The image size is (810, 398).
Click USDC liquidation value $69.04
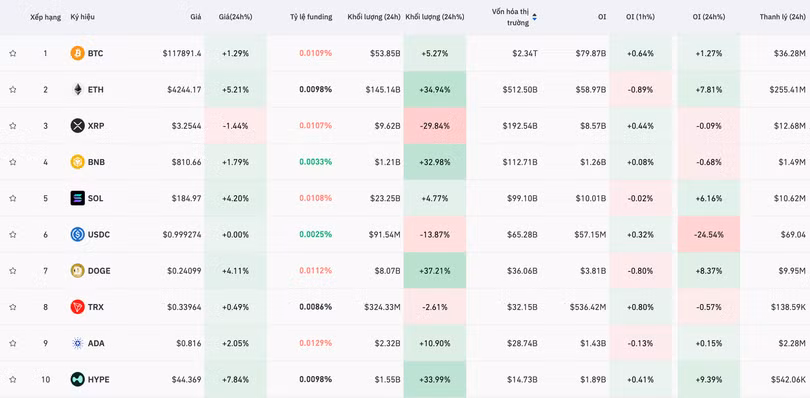pos(793,234)
